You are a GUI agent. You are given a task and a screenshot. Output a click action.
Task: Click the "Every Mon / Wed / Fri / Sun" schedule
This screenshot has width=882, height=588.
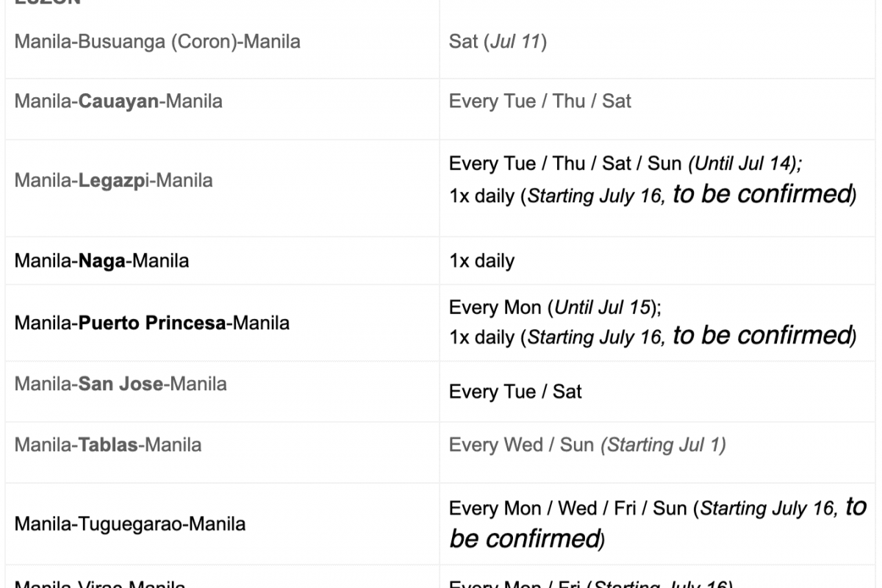pos(567,509)
